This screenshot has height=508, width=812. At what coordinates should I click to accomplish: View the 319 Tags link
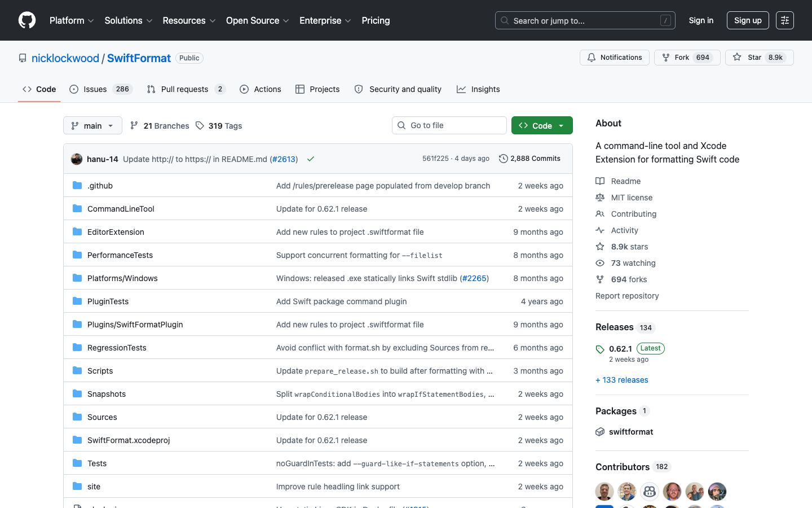tap(219, 126)
